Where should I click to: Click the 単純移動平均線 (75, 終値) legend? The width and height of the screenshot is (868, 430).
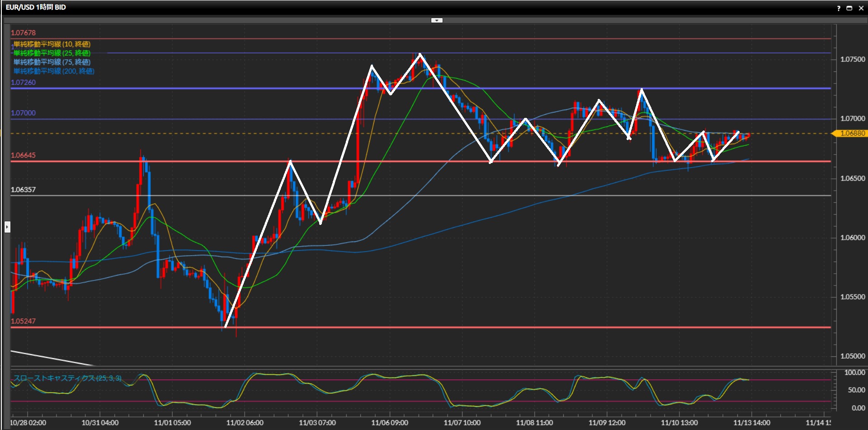click(x=52, y=62)
